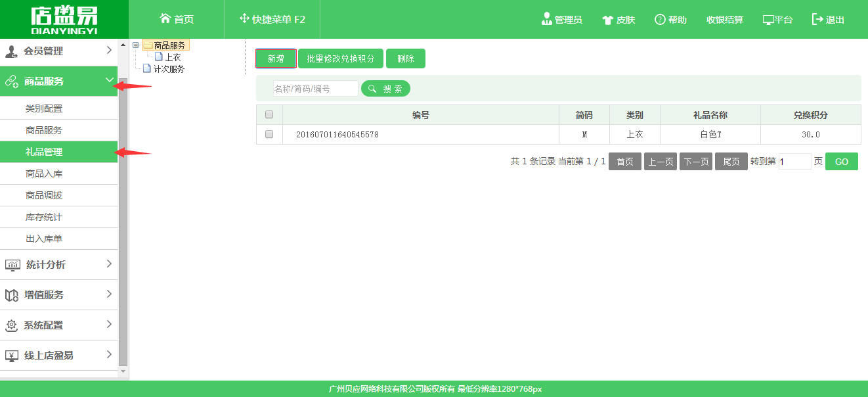
Task: Click the 30.0 points cell
Action: click(811, 135)
